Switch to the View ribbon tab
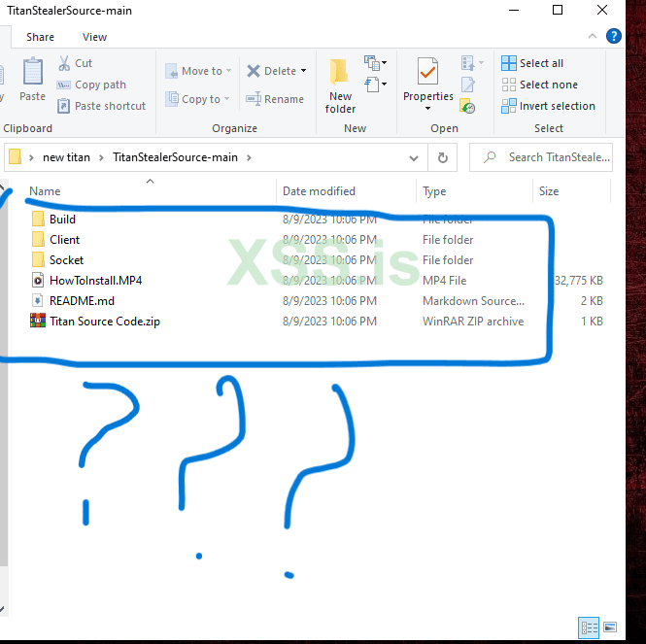This screenshot has height=644, width=646. (94, 37)
